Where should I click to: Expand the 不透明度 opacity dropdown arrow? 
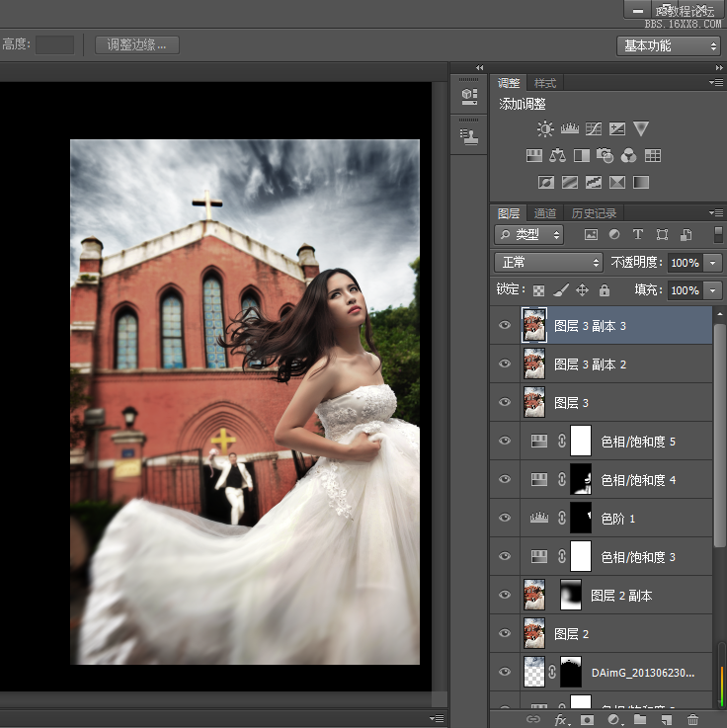[x=714, y=263]
